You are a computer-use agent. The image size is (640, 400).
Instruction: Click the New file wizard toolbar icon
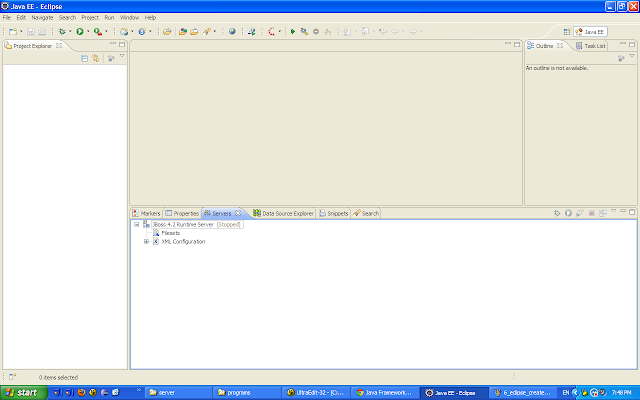tap(13, 31)
